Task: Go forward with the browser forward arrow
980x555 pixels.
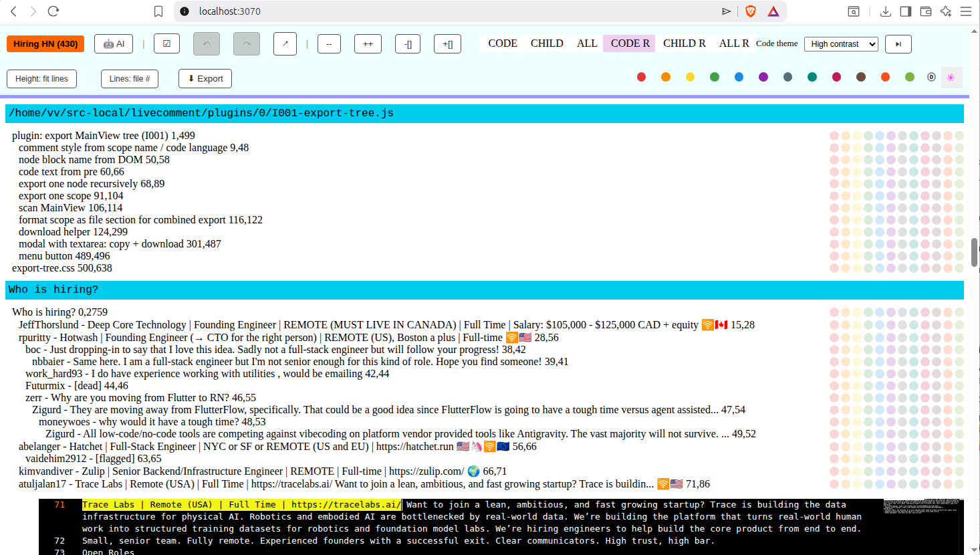Action: (x=33, y=11)
